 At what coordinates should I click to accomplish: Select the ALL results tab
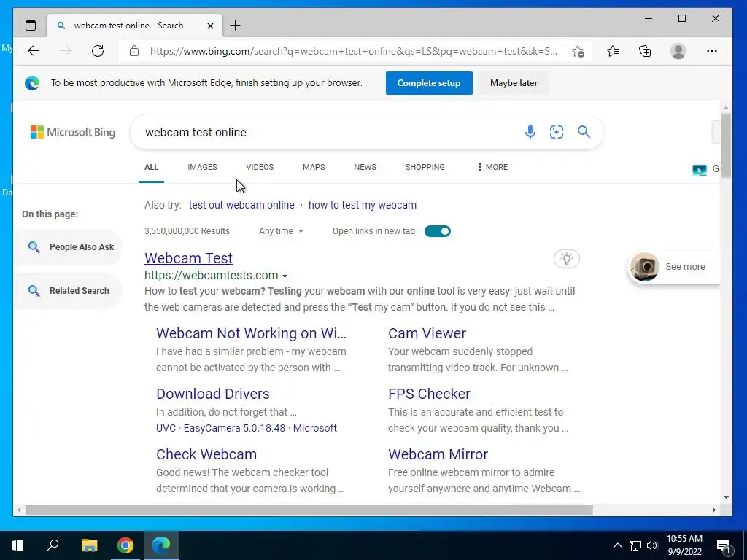(x=152, y=167)
